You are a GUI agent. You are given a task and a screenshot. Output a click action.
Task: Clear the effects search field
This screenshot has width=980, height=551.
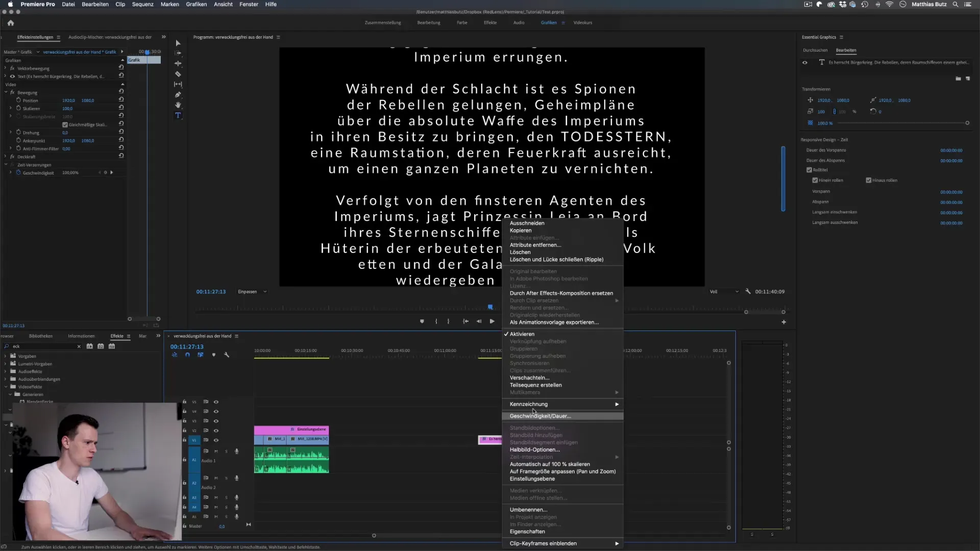[79, 346]
